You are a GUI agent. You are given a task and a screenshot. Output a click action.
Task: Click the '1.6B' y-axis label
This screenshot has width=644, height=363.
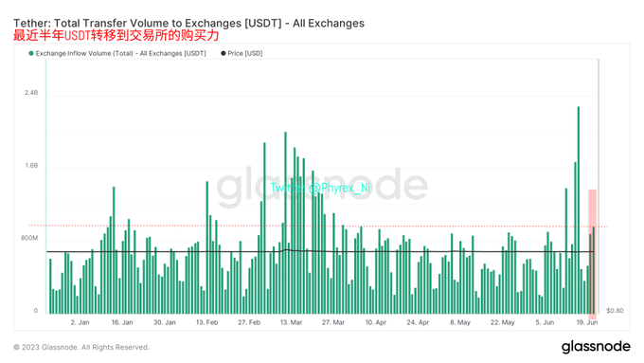(x=31, y=165)
